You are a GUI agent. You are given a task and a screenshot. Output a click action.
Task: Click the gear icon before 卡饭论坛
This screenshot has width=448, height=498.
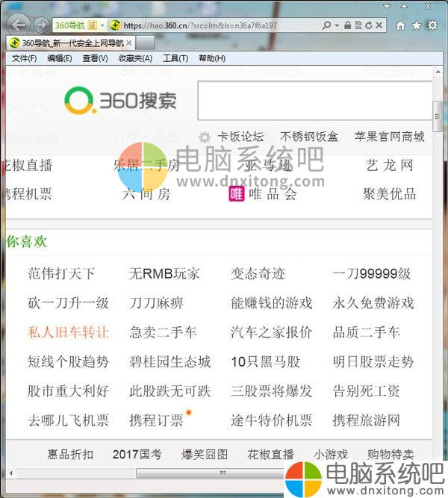click(205, 137)
